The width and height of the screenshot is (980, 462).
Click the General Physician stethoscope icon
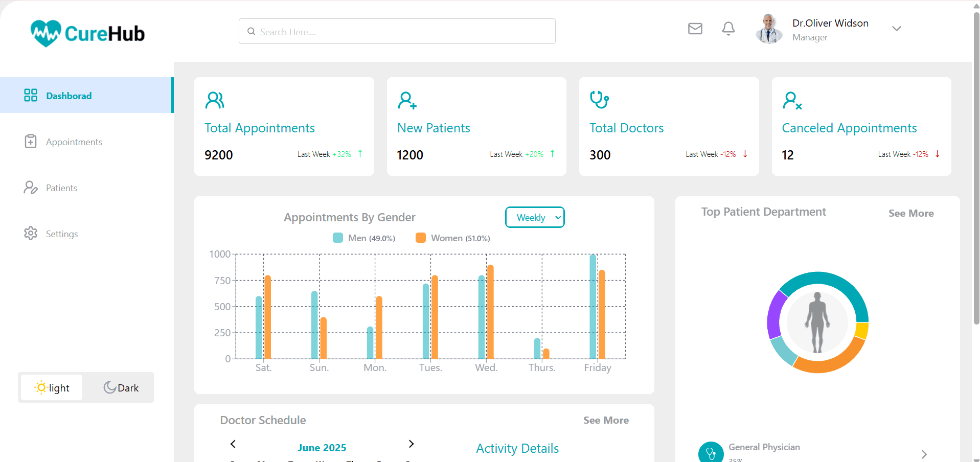tap(711, 453)
